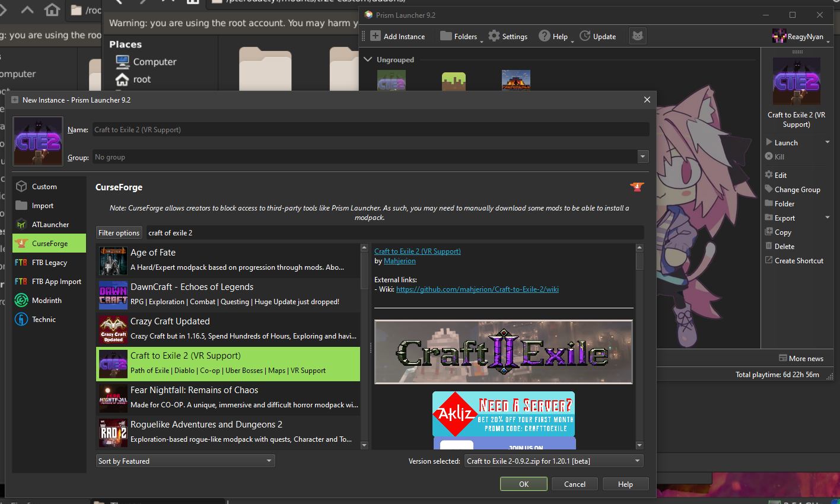Click the cat icon toolbar button
The height and width of the screenshot is (504, 840).
tap(638, 36)
